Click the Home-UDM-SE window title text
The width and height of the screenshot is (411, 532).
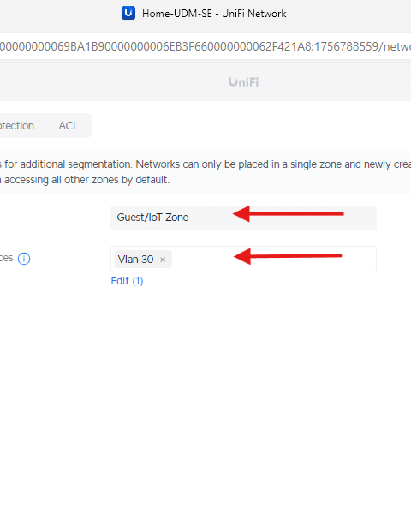[214, 14]
